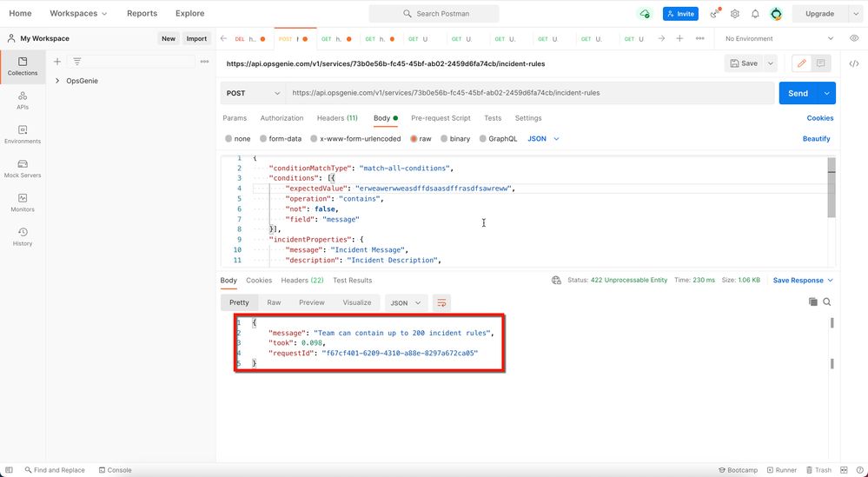The height and width of the screenshot is (477, 868).
Task: Click the request URL input field
Action: (530, 94)
